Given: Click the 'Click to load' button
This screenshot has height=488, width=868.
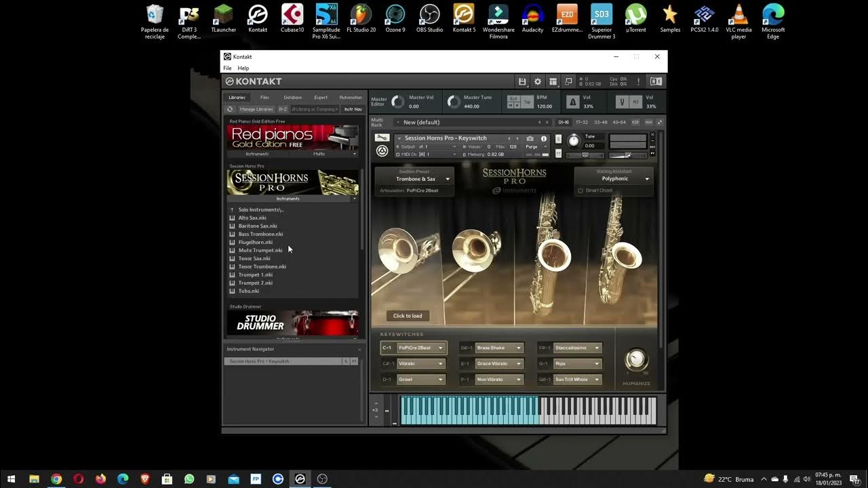Looking at the screenshot, I should pyautogui.click(x=408, y=316).
